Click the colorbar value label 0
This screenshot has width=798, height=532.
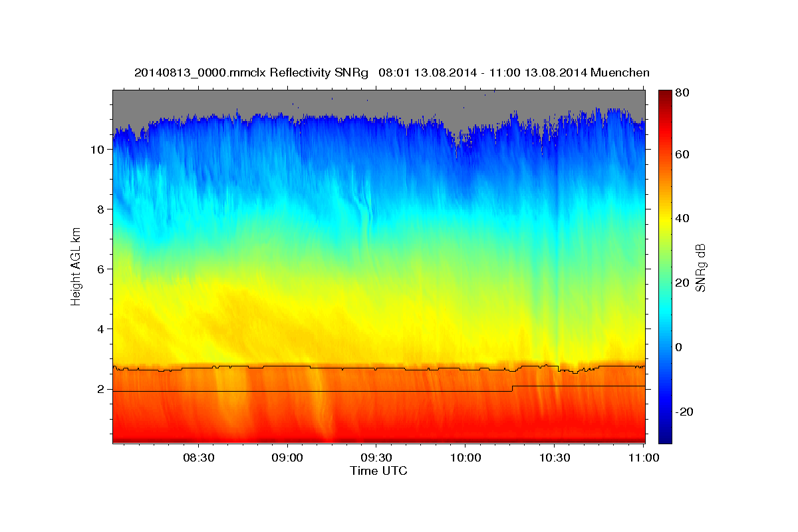680,347
